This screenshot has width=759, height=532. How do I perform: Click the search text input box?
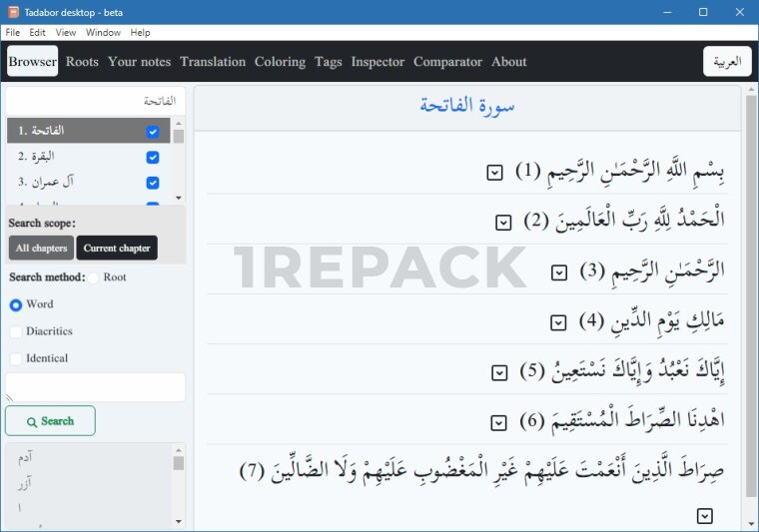click(x=96, y=386)
